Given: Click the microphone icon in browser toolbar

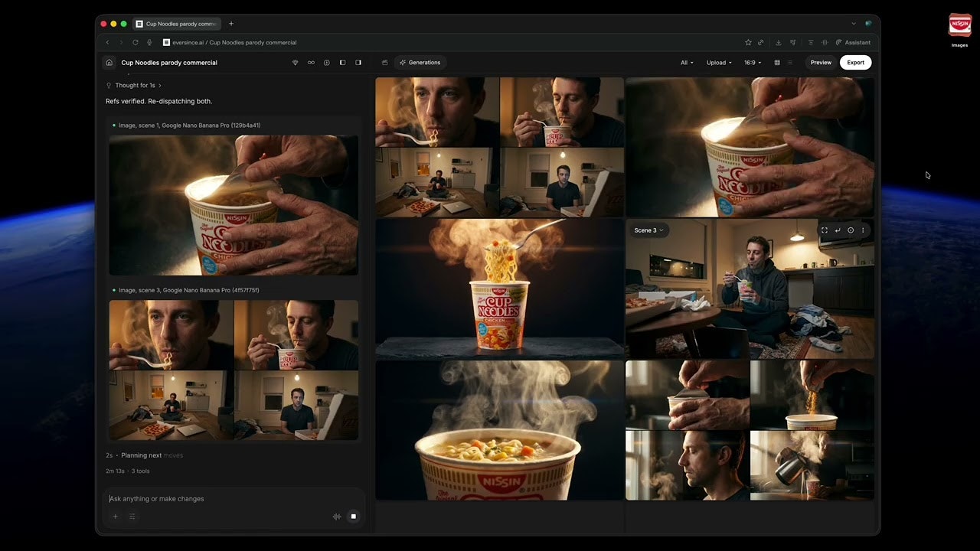Looking at the screenshot, I should [149, 43].
